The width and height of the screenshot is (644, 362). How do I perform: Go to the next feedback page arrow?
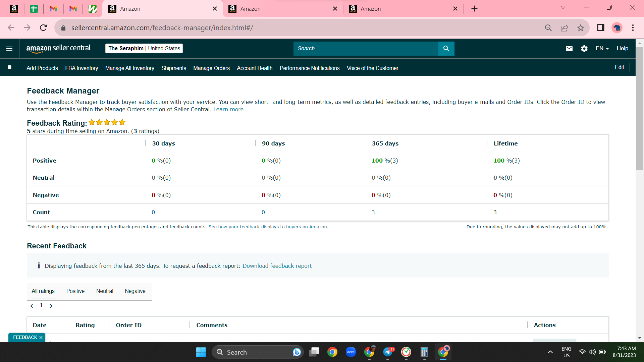click(51, 306)
